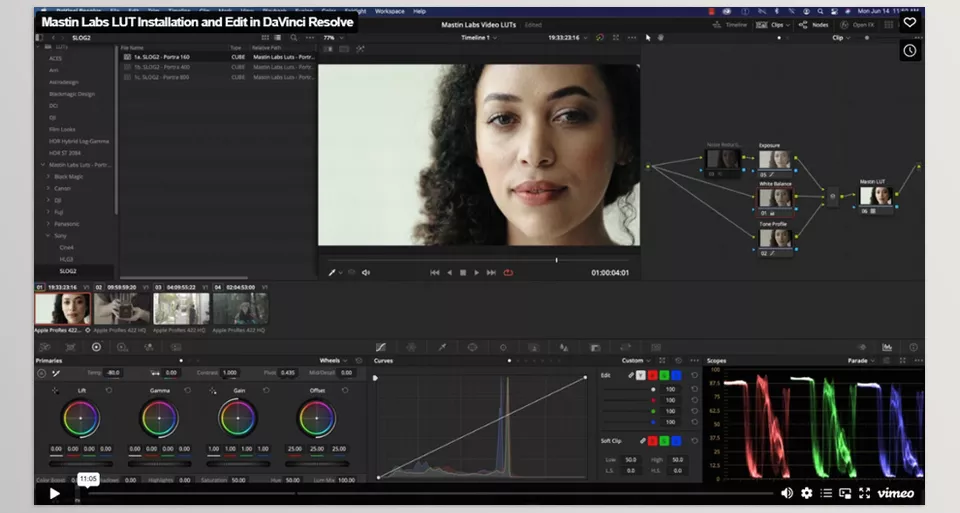Screen dimensions: 960x513
Task: Select the Blackmagic Design LUT folder
Action: [x=72, y=94]
